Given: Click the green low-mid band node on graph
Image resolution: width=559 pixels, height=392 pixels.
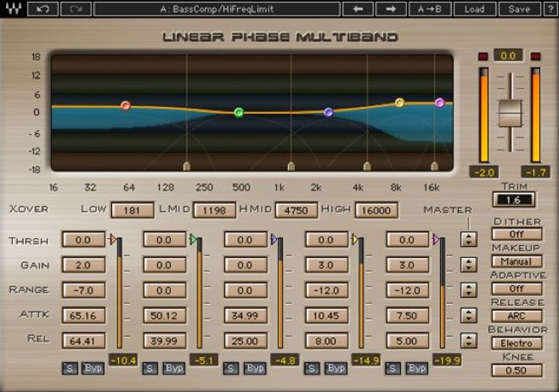Looking at the screenshot, I should tap(238, 113).
